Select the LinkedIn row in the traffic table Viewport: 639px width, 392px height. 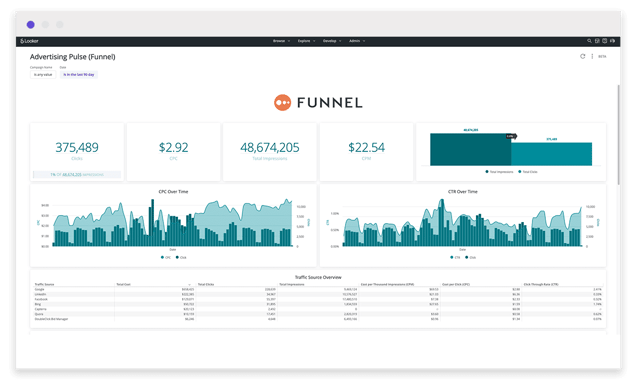pos(318,294)
